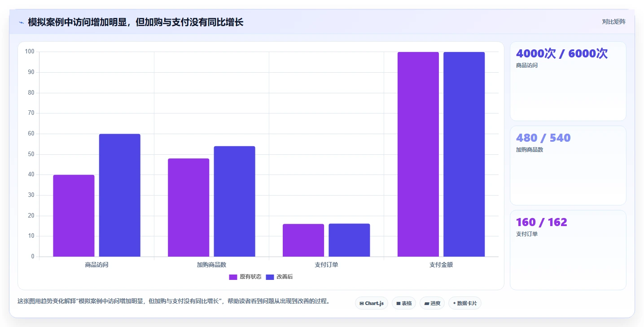Click the 对比矩阵 label in header
644x327 pixels.
[613, 22]
